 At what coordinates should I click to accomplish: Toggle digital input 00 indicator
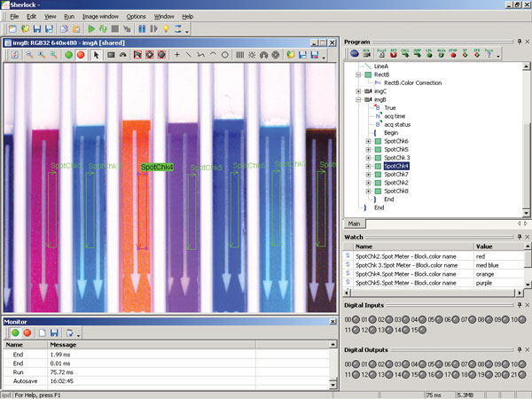(x=356, y=319)
